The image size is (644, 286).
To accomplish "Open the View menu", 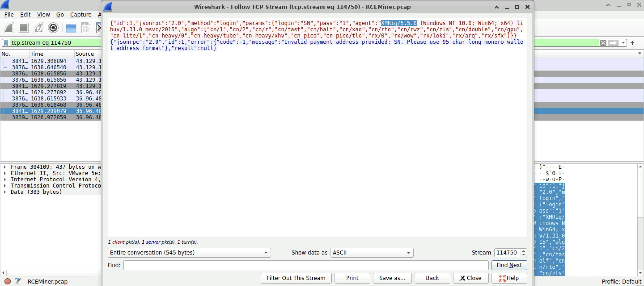I will [43, 15].
